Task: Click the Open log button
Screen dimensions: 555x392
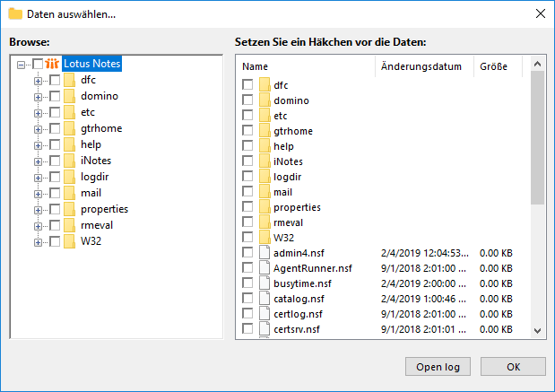Action: [438, 367]
